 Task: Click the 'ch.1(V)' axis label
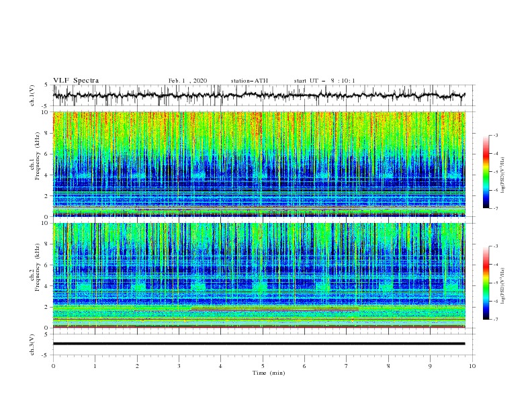pyautogui.click(x=32, y=95)
